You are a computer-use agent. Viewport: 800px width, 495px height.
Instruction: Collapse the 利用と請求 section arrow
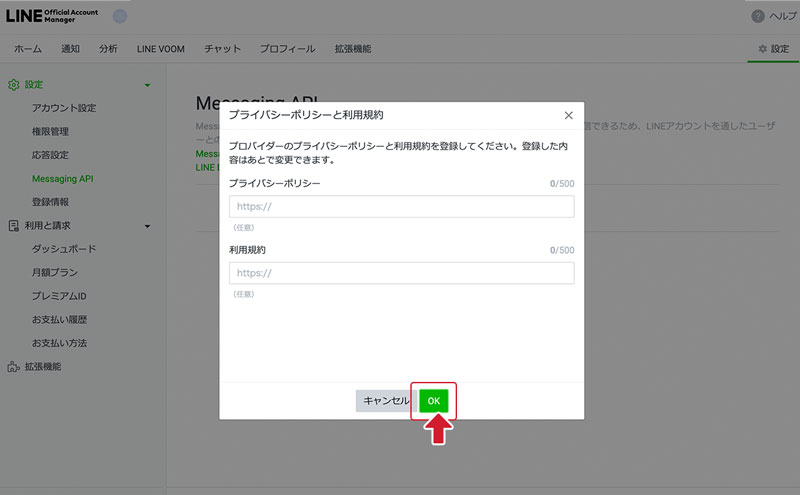(x=147, y=226)
